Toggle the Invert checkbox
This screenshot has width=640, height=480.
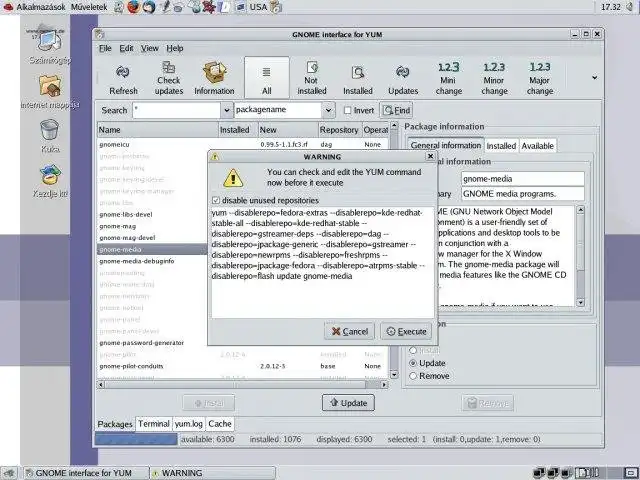[x=347, y=110]
